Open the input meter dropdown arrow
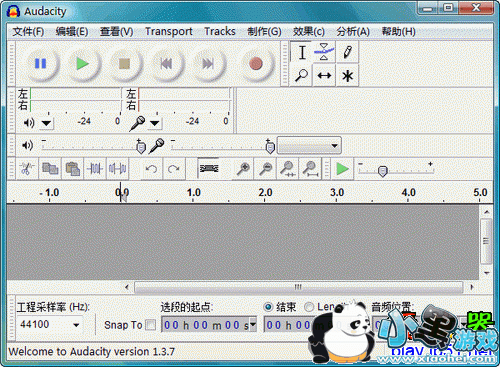500x367 pixels. tap(154, 123)
